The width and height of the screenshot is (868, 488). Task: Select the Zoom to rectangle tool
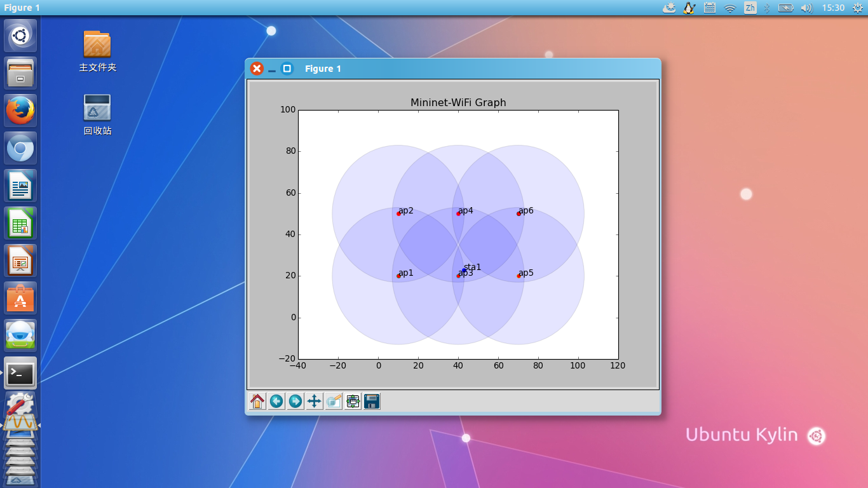click(x=334, y=401)
